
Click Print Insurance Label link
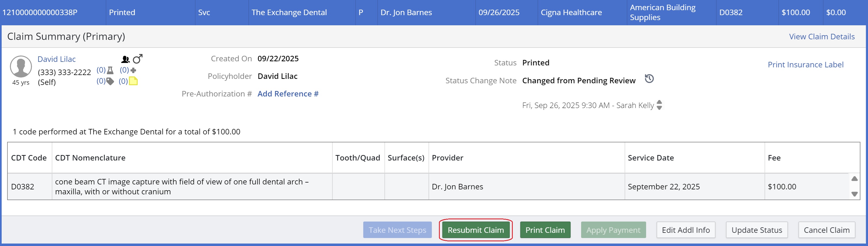click(x=805, y=65)
